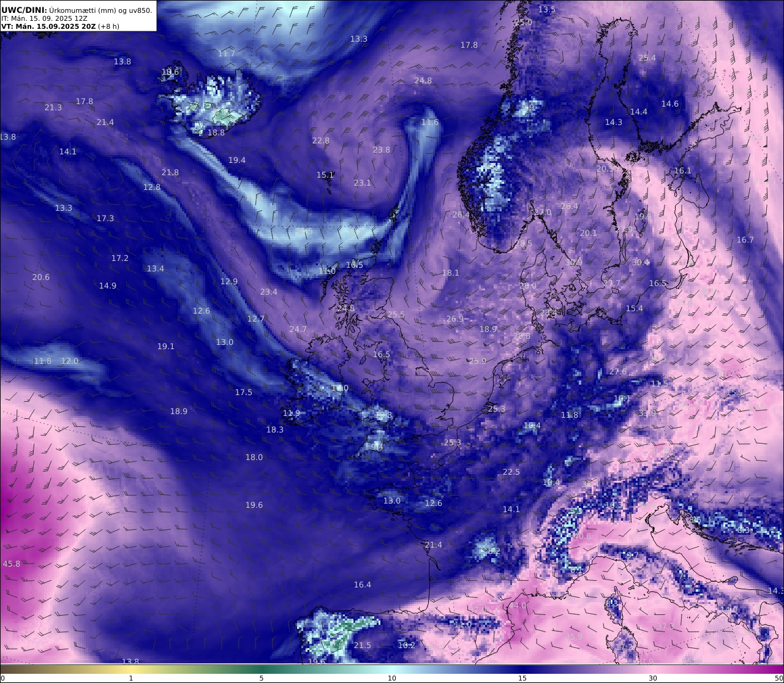Viewport: 784px width, 683px height.
Task: Click the 22.8 value on the map
Action: click(x=321, y=141)
